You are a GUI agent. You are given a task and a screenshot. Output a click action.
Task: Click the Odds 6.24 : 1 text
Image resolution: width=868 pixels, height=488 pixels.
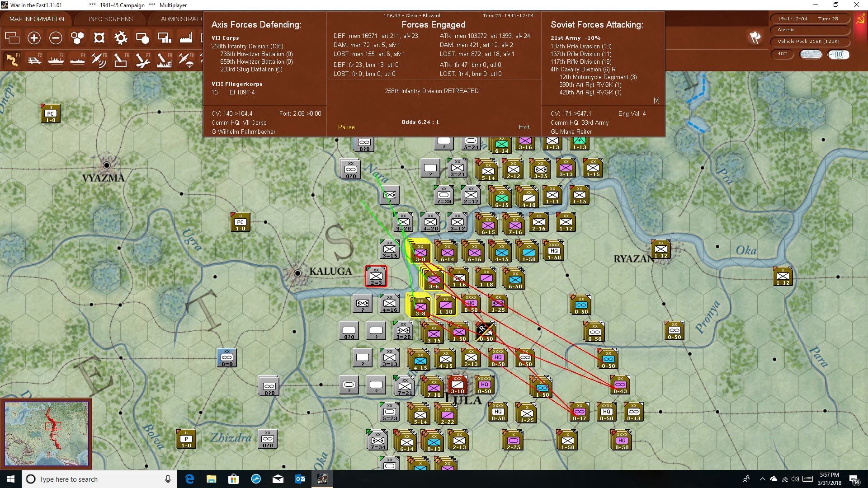coord(420,122)
